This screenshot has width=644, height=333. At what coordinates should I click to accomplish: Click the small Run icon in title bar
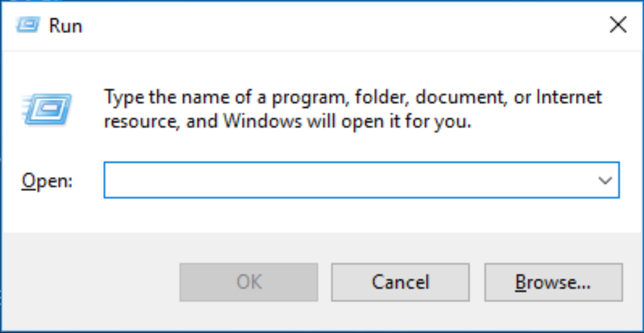point(27,25)
